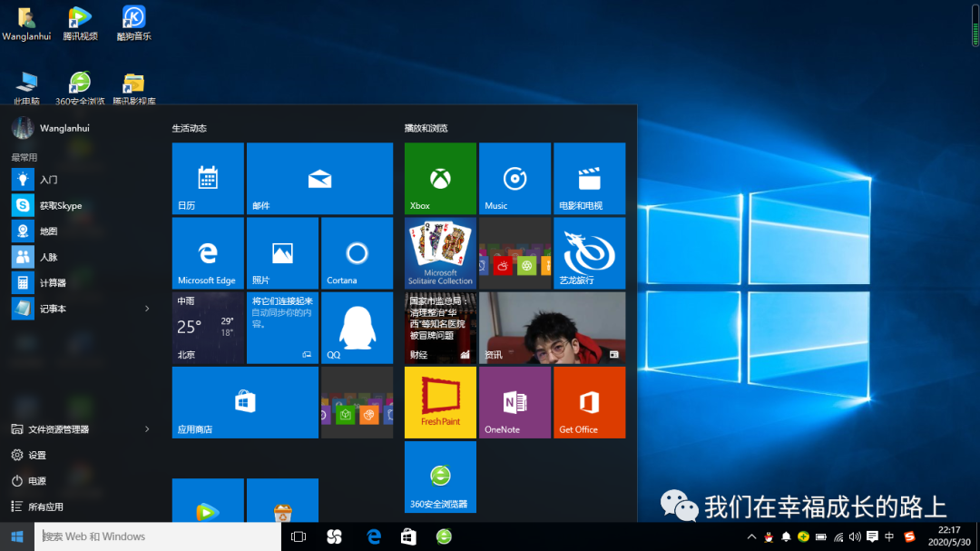Launch the 360安全浏览器 tile
Viewport: 980px width, 551px height.
[x=440, y=477]
